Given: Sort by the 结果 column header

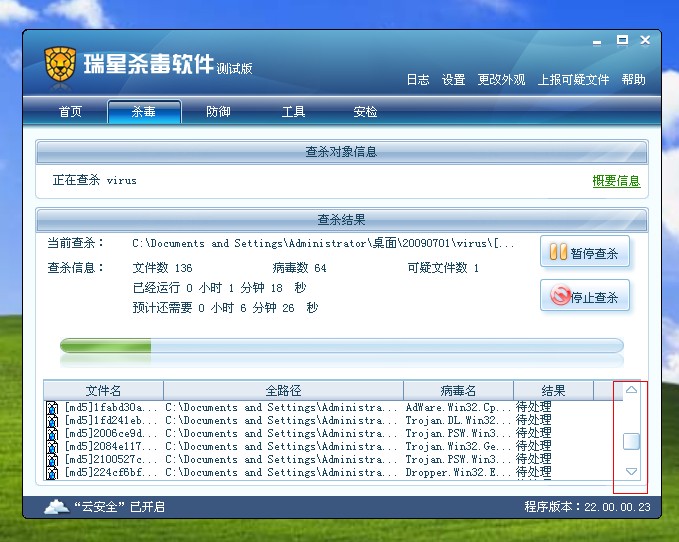Looking at the screenshot, I should (553, 391).
